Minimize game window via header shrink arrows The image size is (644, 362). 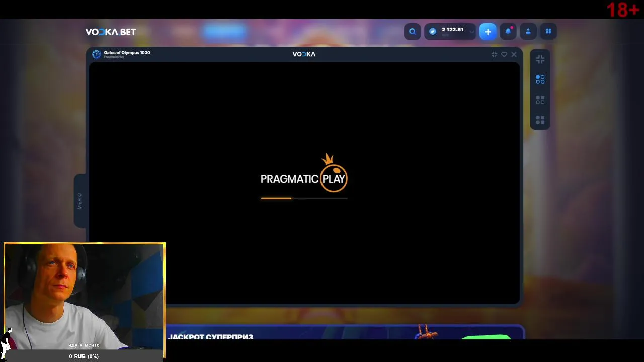point(494,54)
